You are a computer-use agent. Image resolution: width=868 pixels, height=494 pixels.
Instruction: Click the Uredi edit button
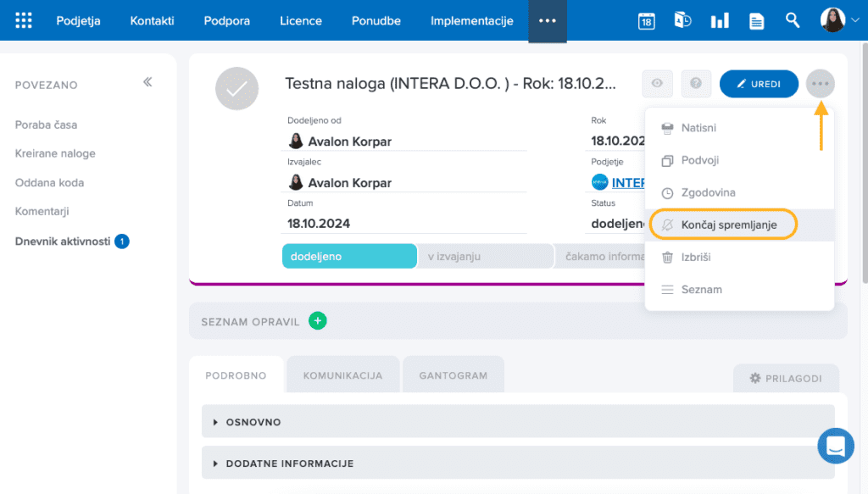tap(759, 84)
